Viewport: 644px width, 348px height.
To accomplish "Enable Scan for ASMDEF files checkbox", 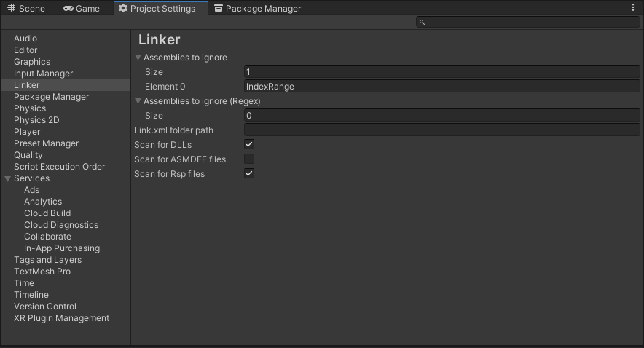I will pyautogui.click(x=249, y=159).
